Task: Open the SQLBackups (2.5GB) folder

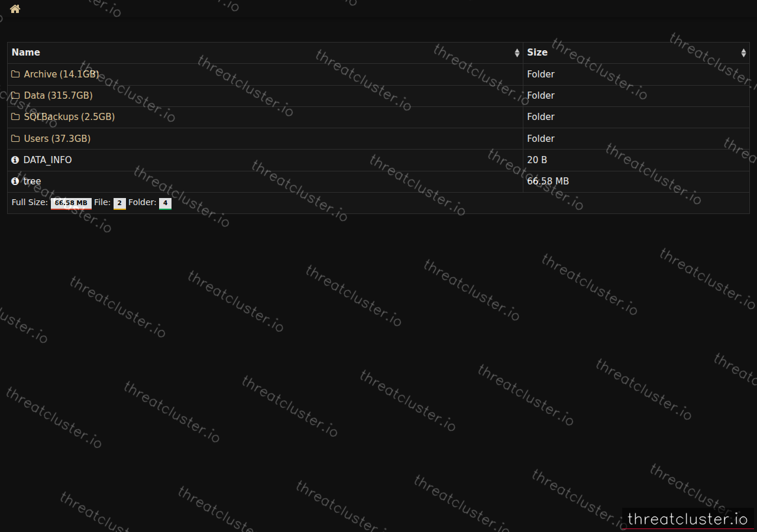Action: [69, 117]
